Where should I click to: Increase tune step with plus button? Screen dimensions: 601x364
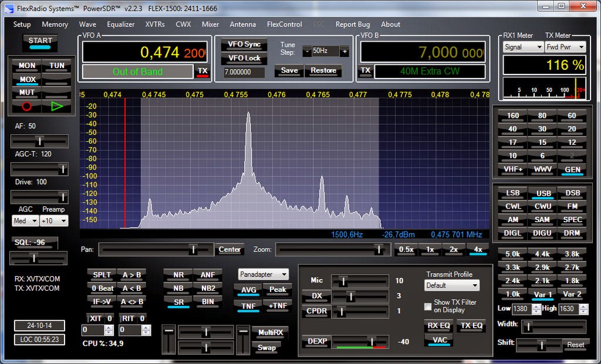click(345, 52)
